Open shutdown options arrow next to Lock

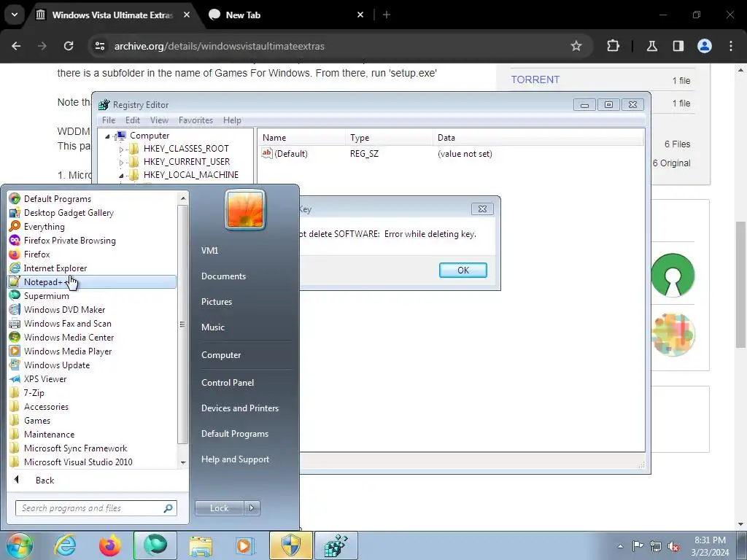pos(252,508)
